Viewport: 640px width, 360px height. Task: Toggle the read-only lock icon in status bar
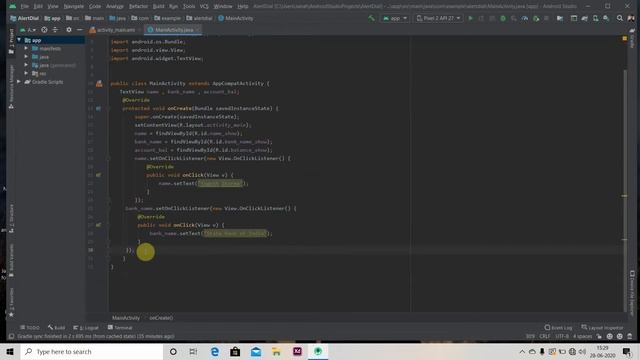point(599,336)
